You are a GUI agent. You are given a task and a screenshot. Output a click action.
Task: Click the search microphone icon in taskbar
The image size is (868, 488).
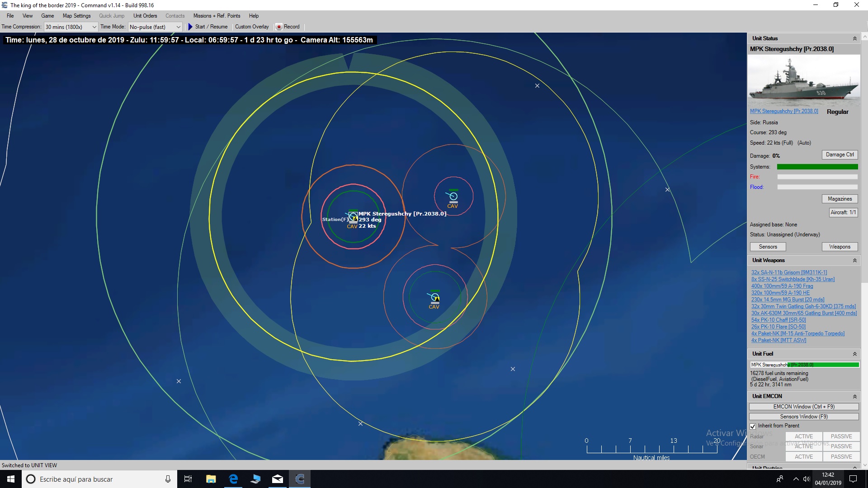168,479
